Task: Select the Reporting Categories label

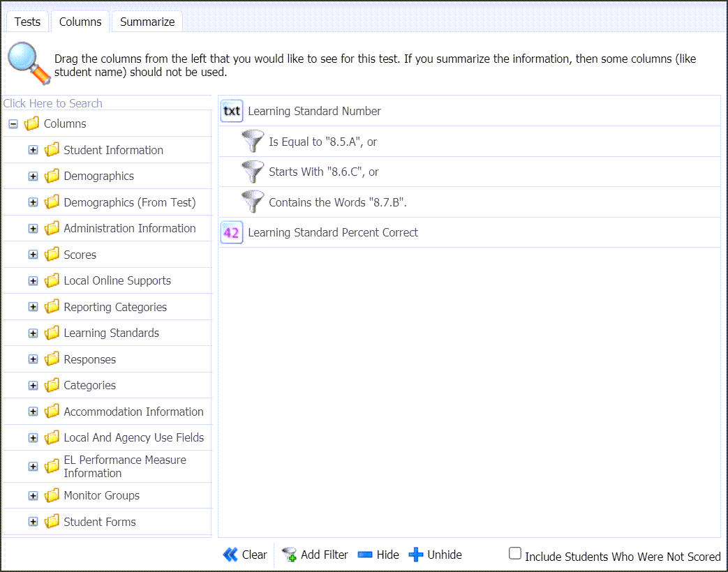Action: click(x=115, y=307)
